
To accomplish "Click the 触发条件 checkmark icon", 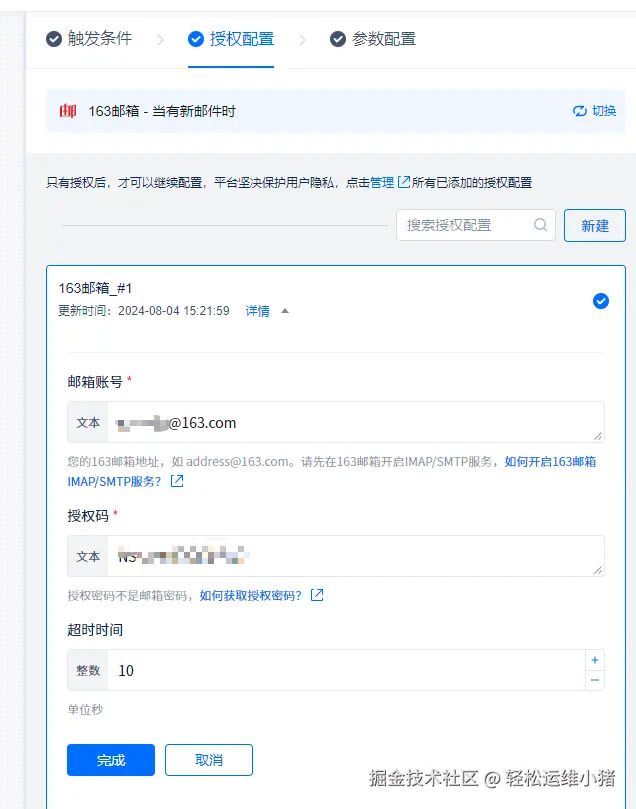I will [54, 39].
